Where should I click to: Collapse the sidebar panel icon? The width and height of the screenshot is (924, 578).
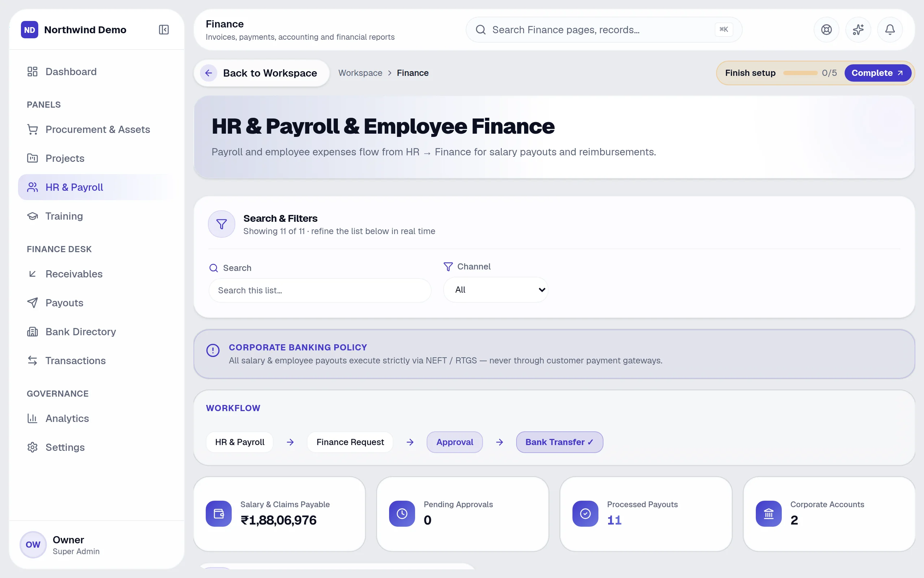[164, 29]
